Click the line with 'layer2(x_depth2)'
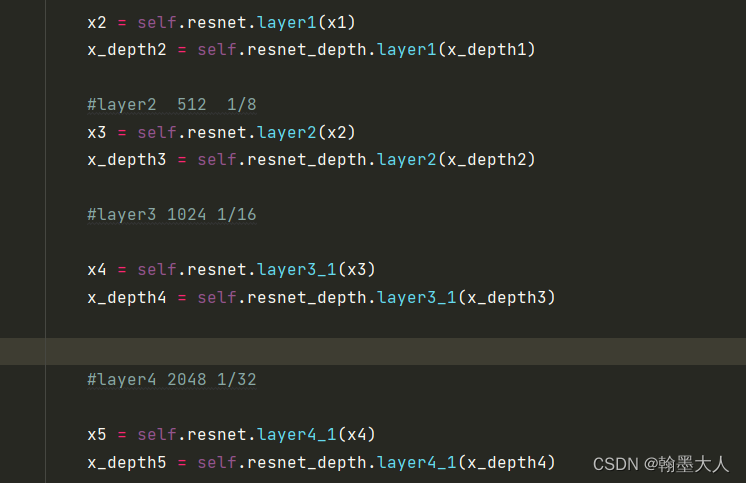The image size is (746, 483). click(x=311, y=159)
